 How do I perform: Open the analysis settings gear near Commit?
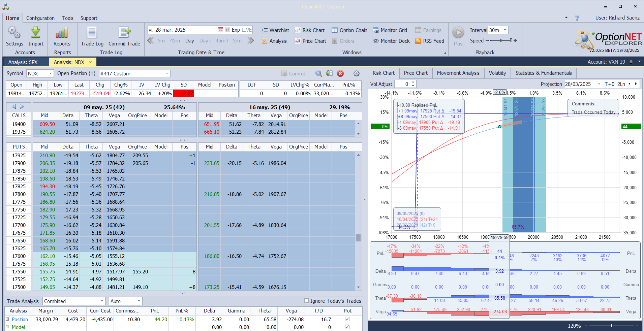click(356, 73)
